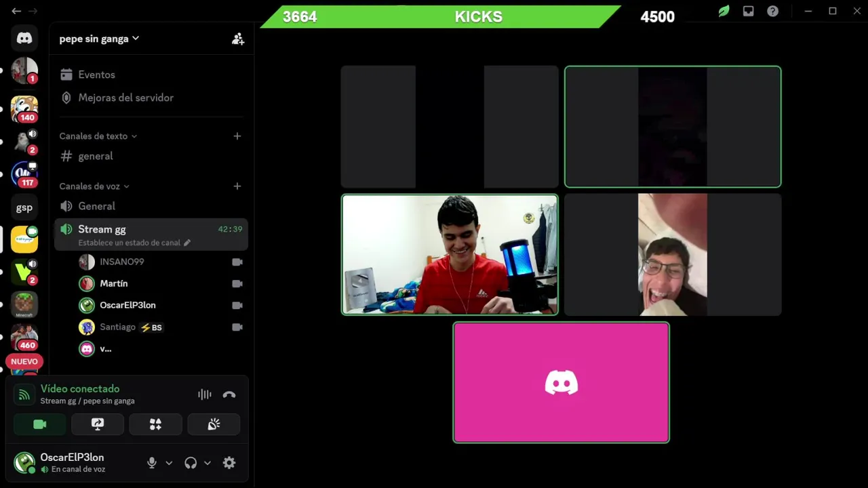
Task: Go back with the left arrow
Action: (16, 11)
